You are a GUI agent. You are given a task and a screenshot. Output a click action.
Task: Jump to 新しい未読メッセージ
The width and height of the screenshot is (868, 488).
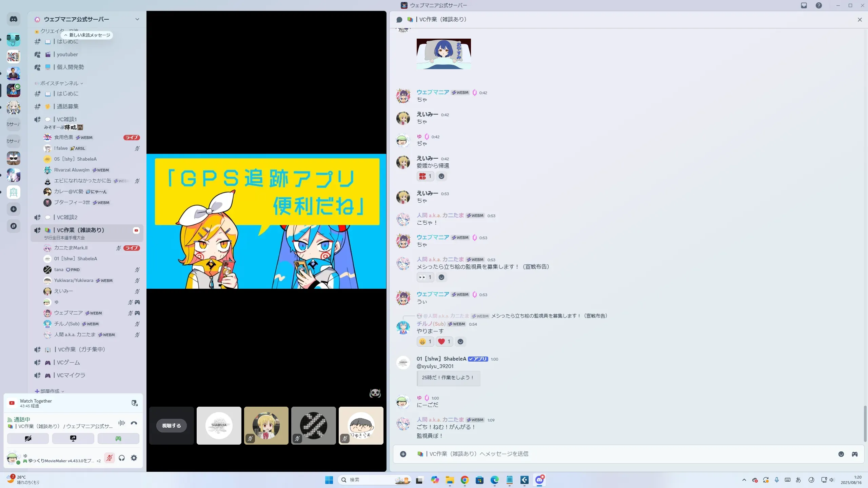click(x=87, y=35)
